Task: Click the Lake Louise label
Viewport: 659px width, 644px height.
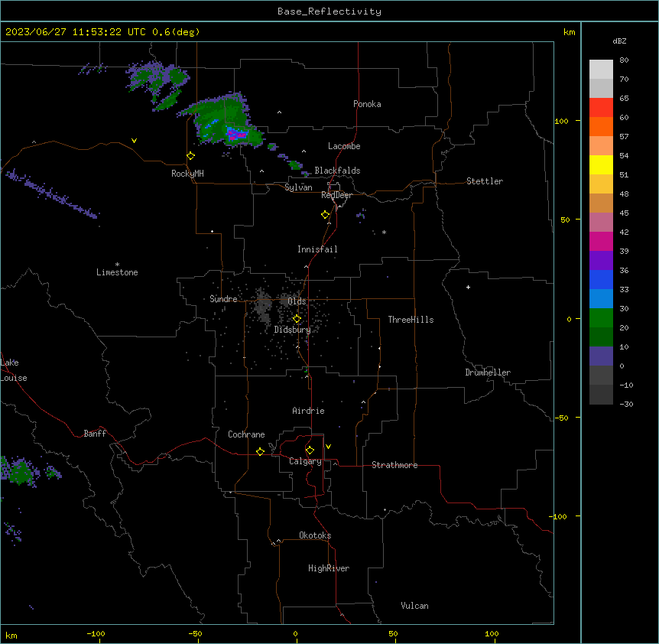Action: [14, 370]
